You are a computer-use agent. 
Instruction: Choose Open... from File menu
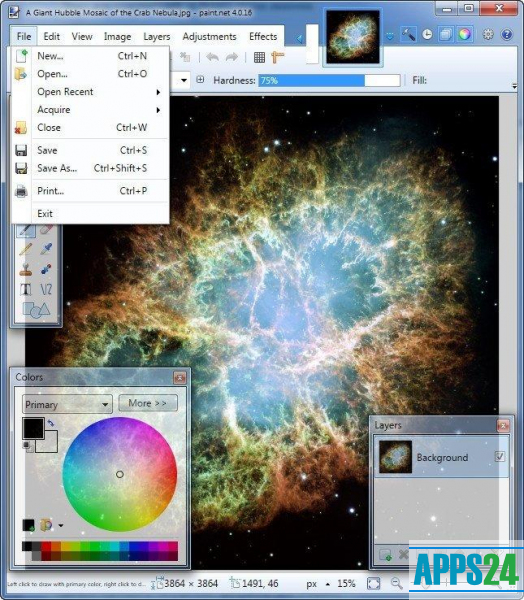91,74
